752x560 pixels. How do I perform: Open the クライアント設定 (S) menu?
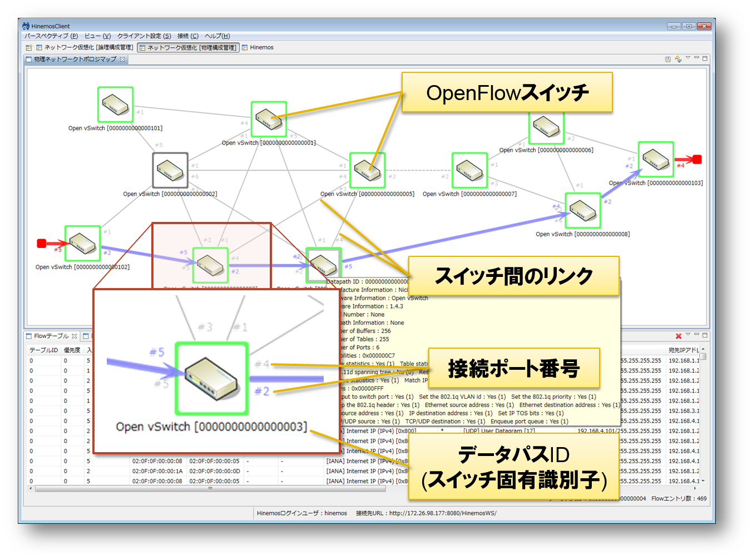point(144,36)
